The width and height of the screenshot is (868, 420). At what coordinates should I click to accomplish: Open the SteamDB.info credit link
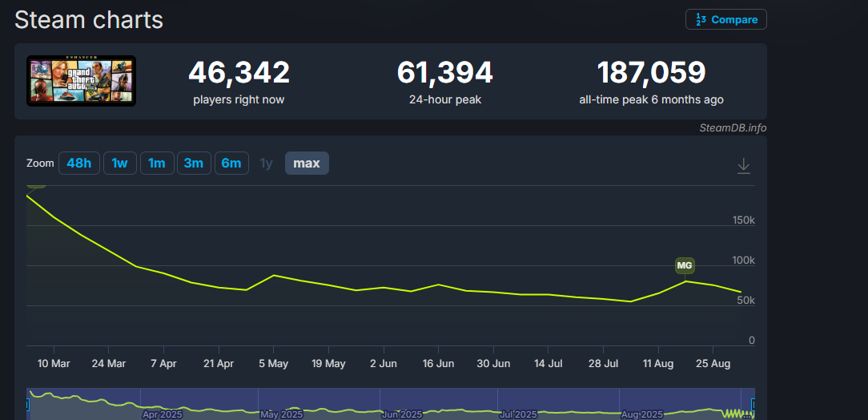click(x=732, y=127)
